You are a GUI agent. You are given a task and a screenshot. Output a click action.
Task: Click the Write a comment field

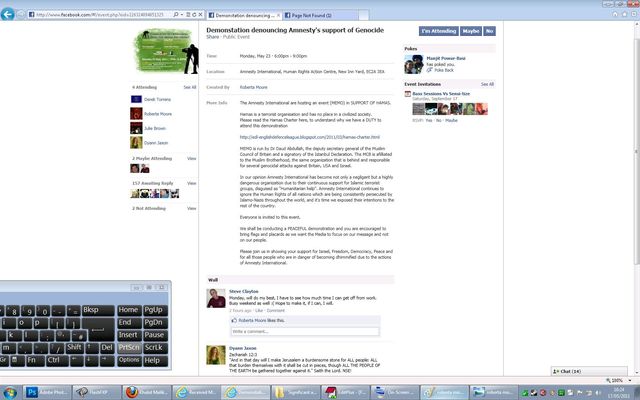click(290, 331)
